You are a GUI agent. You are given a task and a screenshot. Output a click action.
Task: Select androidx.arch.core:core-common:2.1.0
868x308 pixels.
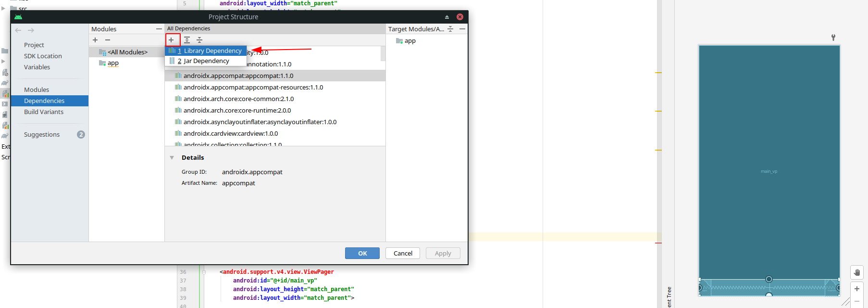coord(275,99)
